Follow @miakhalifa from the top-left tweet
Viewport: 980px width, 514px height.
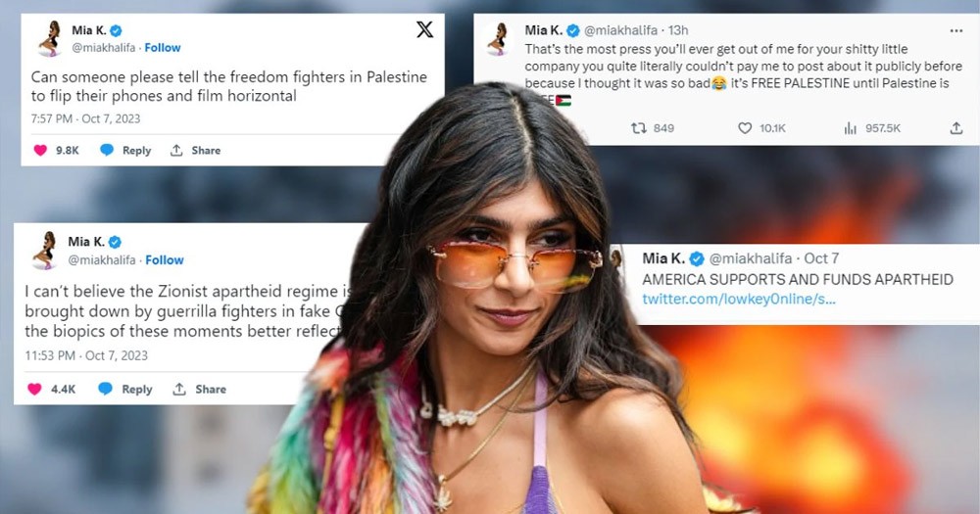163,47
